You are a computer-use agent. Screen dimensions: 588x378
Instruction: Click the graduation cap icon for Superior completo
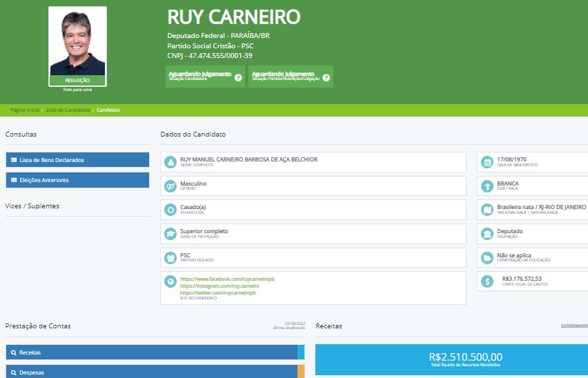point(170,234)
